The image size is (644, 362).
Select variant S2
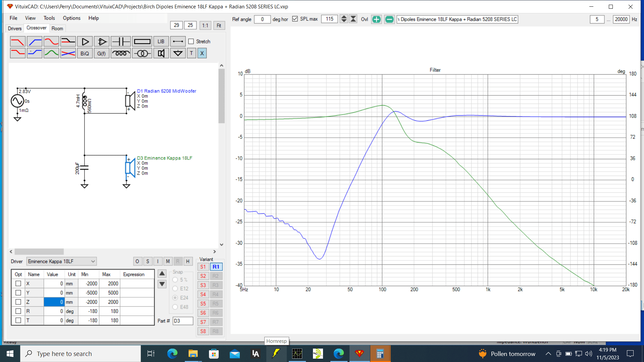[x=203, y=276]
